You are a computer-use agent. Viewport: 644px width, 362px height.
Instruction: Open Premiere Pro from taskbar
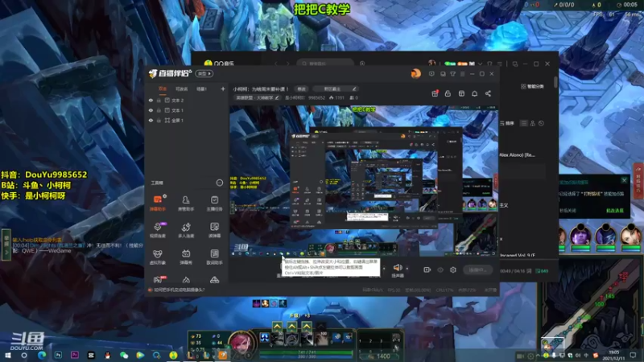click(74, 355)
